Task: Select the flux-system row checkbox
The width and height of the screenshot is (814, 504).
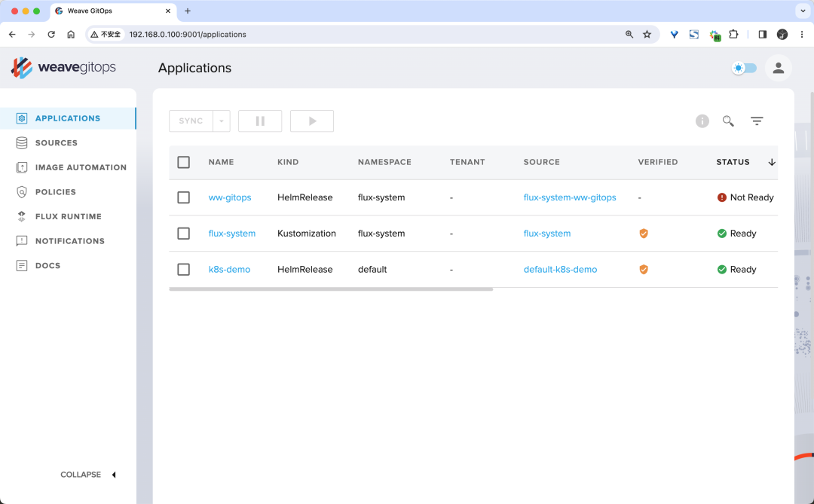Action: (x=183, y=234)
